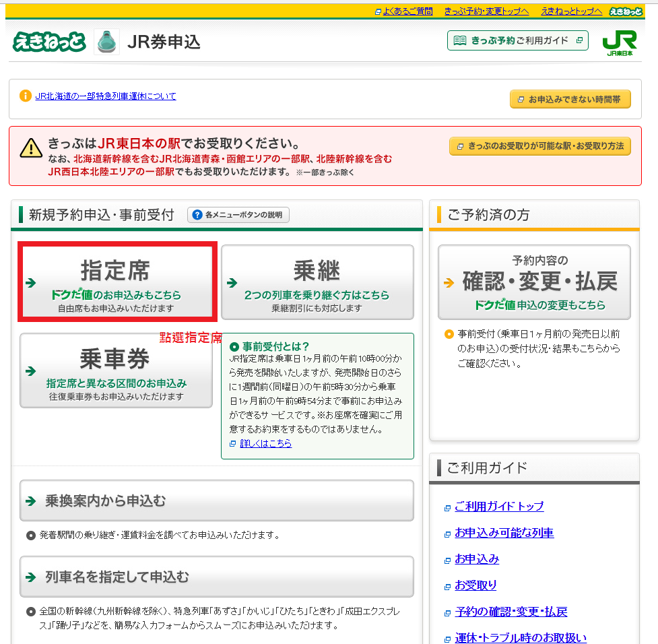This screenshot has width=658, height=644.
Task: Click the external link icon beside お申込み可能な列車
Action: point(447,534)
